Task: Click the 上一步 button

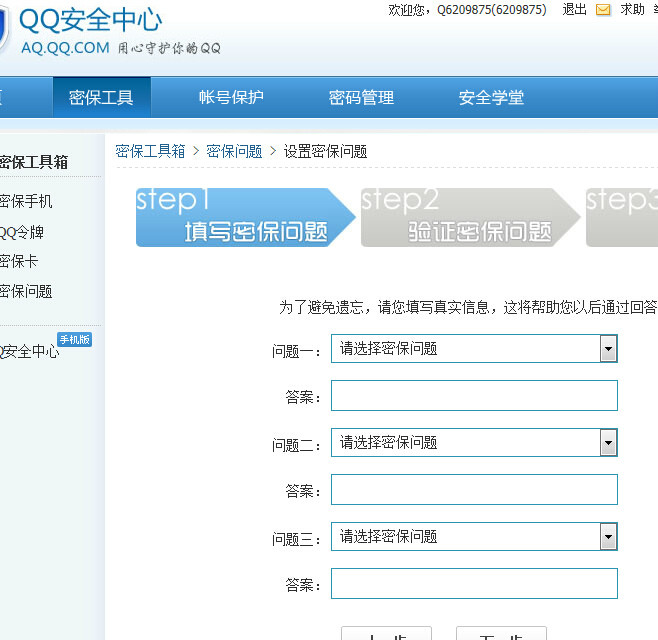Action: [x=386, y=634]
